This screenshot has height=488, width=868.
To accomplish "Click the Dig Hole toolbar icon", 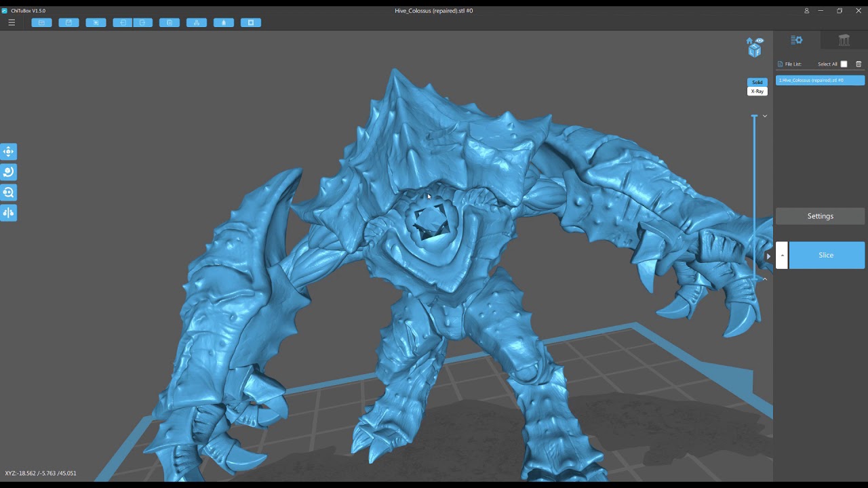I will [251, 22].
